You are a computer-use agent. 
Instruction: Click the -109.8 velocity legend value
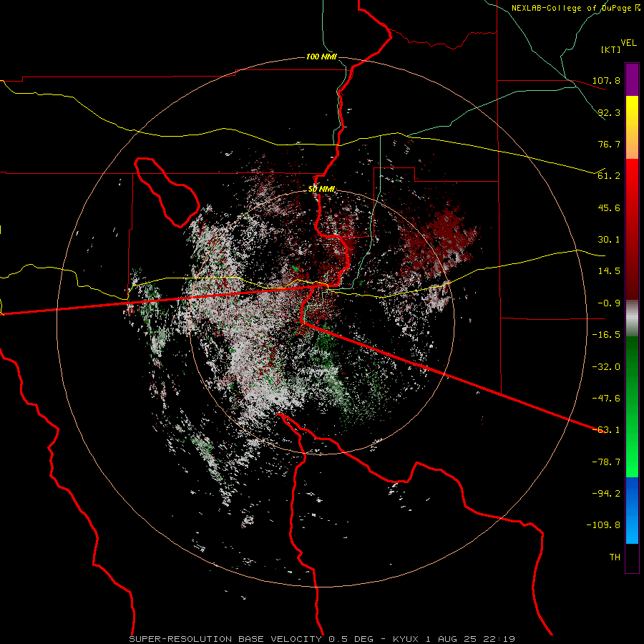pos(603,525)
